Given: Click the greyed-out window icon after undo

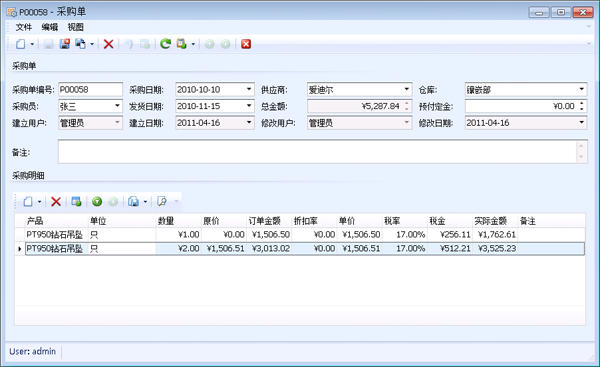Looking at the screenshot, I should point(145,44).
